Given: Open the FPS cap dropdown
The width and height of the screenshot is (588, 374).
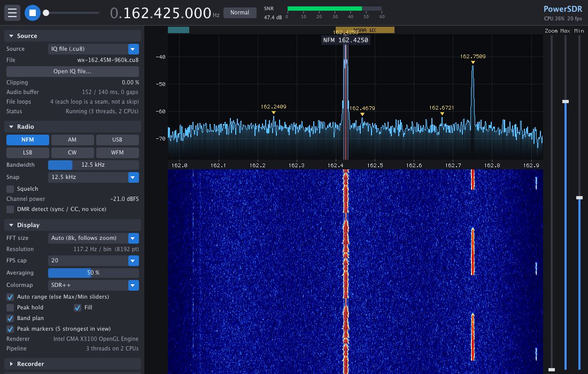Looking at the screenshot, I should click(94, 260).
